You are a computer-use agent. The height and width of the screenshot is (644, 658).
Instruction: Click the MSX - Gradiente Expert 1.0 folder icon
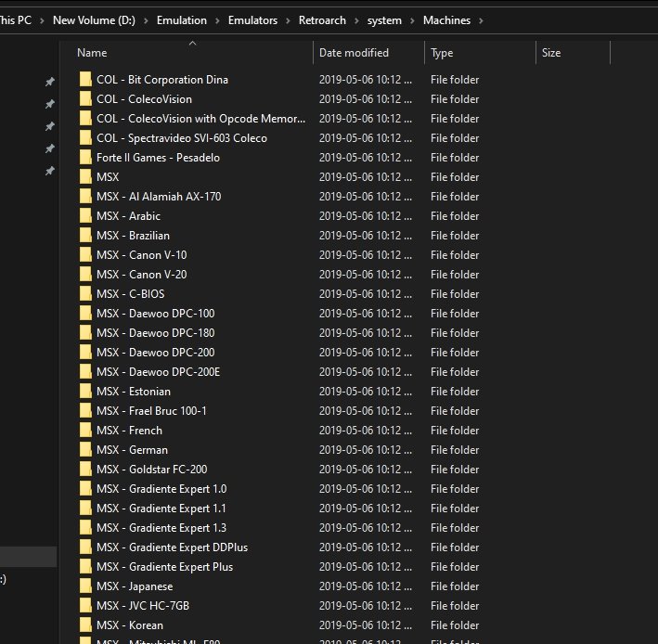coord(85,488)
